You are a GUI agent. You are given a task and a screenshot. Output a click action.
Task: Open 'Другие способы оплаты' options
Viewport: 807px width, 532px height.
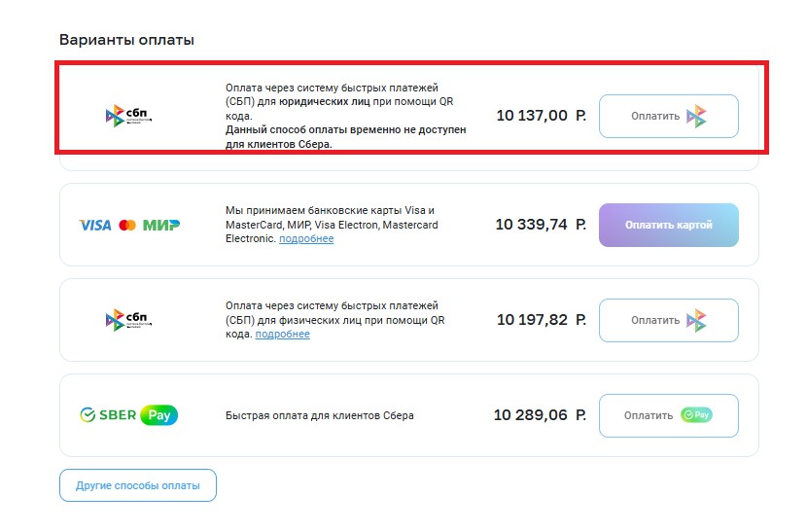click(138, 485)
